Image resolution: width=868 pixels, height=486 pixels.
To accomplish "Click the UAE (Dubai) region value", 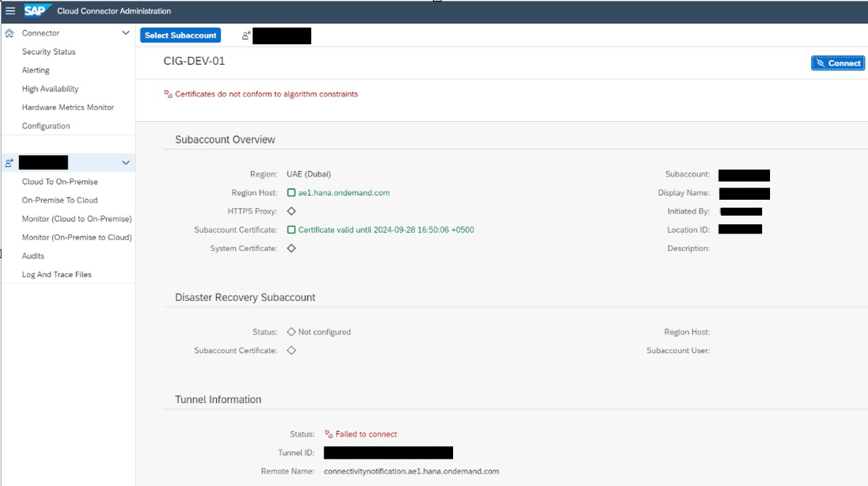I will (x=309, y=174).
